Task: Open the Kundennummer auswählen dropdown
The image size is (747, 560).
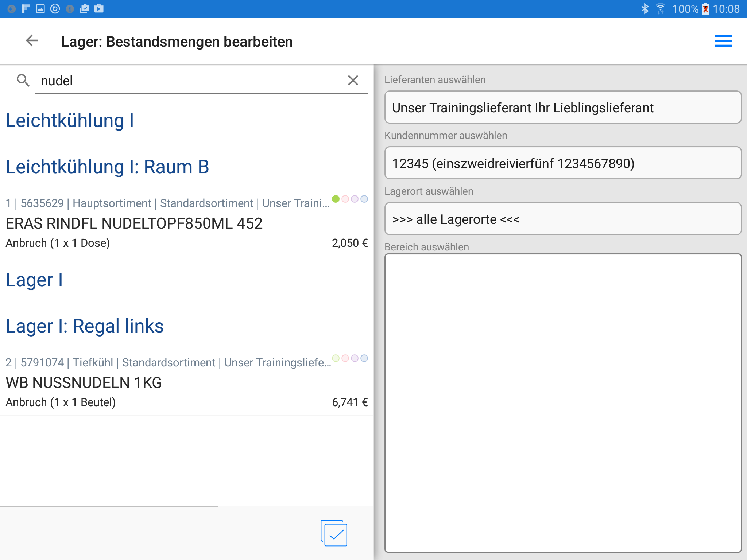Action: click(562, 163)
